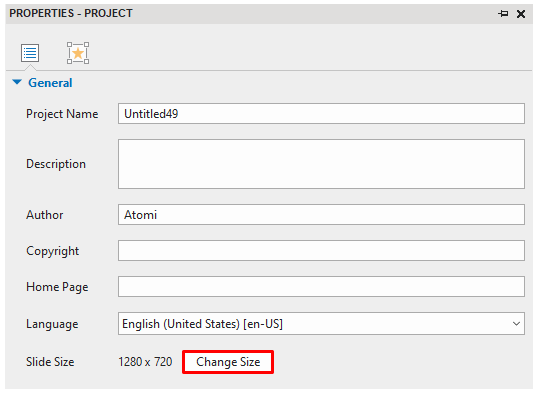
Task: Click the empty Copyright input field
Action: [321, 251]
